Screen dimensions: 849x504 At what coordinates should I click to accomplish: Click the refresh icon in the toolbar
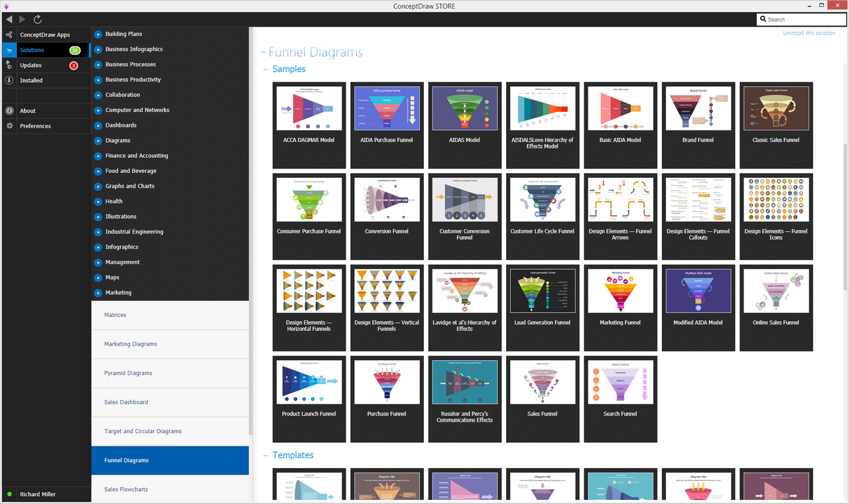(x=38, y=19)
